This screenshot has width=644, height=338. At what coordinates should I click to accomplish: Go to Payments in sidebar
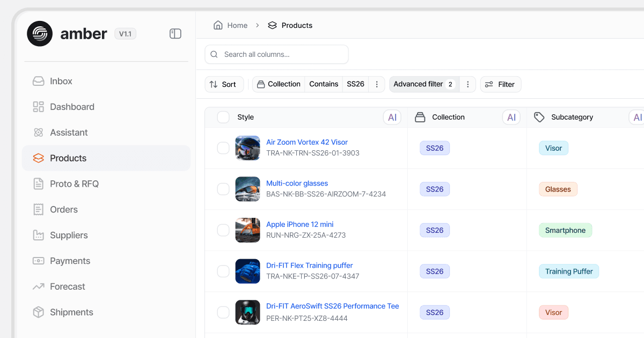[x=106, y=261]
